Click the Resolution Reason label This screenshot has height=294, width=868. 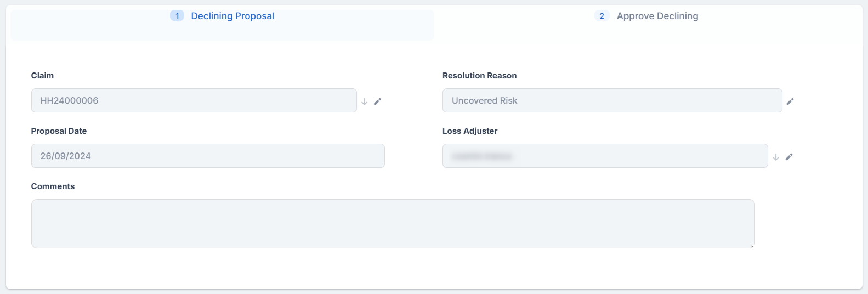pos(479,76)
